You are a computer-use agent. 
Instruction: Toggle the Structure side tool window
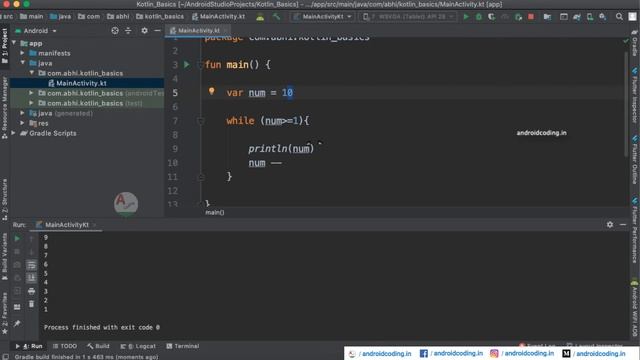click(4, 199)
